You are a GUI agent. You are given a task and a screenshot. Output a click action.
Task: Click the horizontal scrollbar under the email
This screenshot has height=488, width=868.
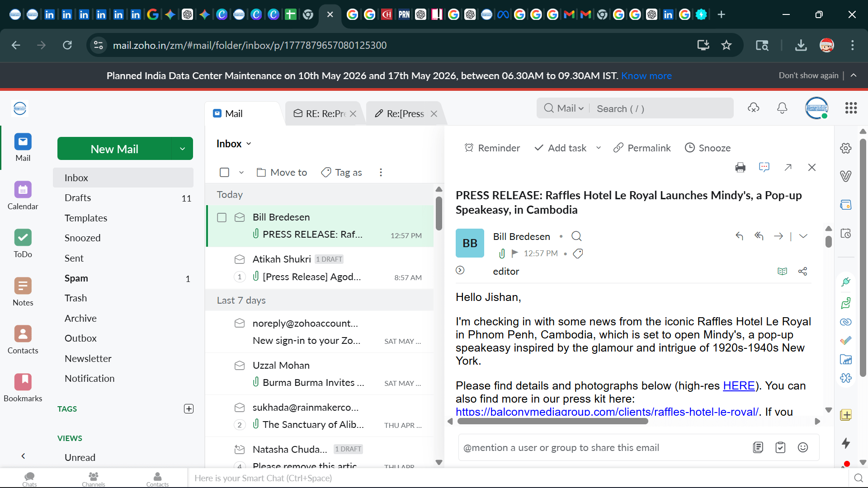pyautogui.click(x=552, y=421)
